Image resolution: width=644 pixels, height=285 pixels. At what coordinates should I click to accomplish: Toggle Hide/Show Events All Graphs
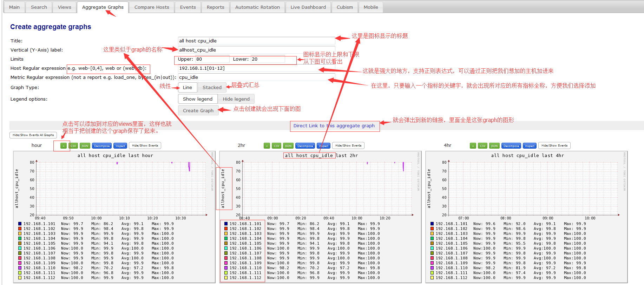click(x=33, y=135)
